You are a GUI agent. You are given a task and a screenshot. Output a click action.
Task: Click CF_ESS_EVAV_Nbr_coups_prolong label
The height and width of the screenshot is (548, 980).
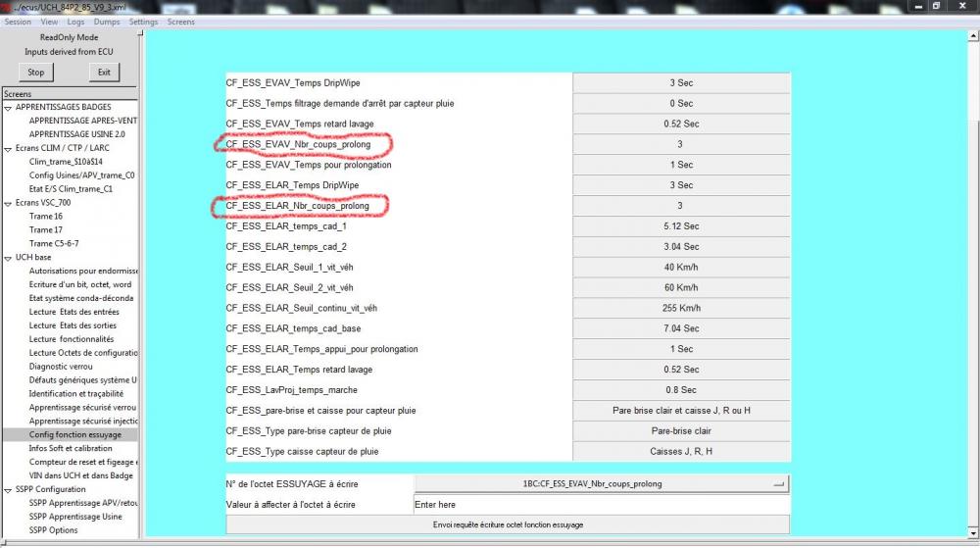pyautogui.click(x=298, y=144)
